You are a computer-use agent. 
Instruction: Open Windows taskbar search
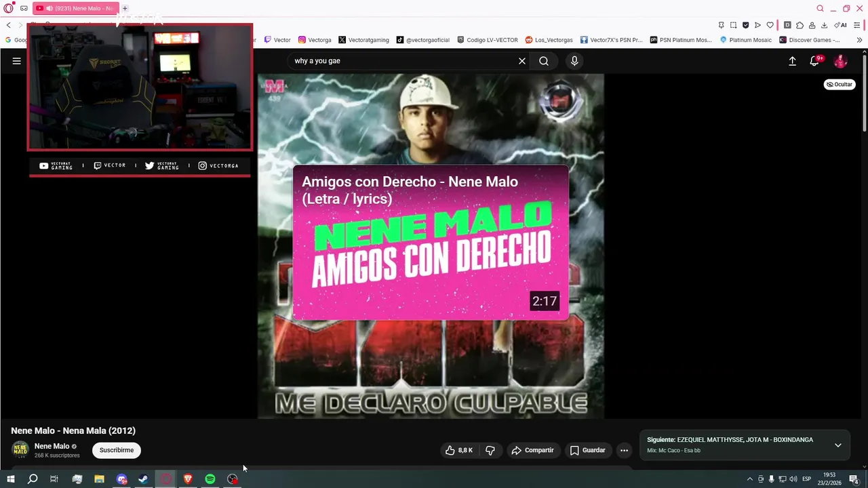coord(33,479)
